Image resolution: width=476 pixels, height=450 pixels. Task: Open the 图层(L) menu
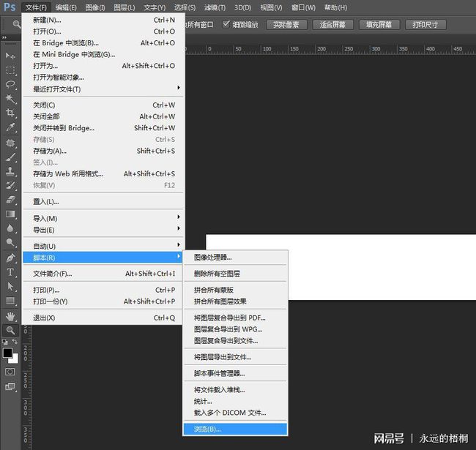coord(124,7)
